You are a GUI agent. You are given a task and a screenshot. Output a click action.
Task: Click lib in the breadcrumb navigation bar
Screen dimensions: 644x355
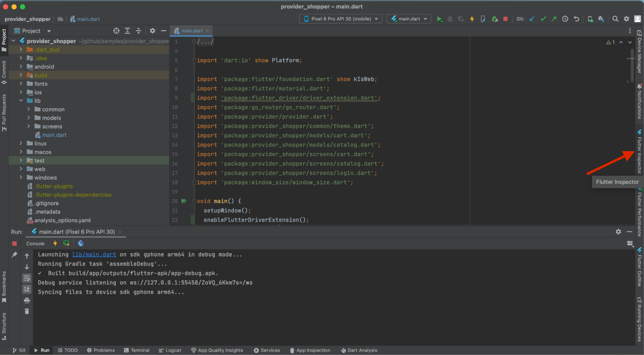pyautogui.click(x=60, y=19)
